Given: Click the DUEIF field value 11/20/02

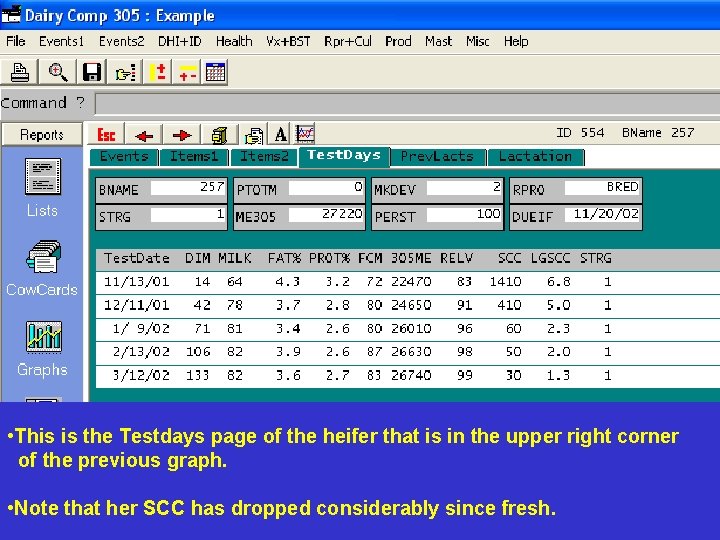Looking at the screenshot, I should [x=602, y=214].
